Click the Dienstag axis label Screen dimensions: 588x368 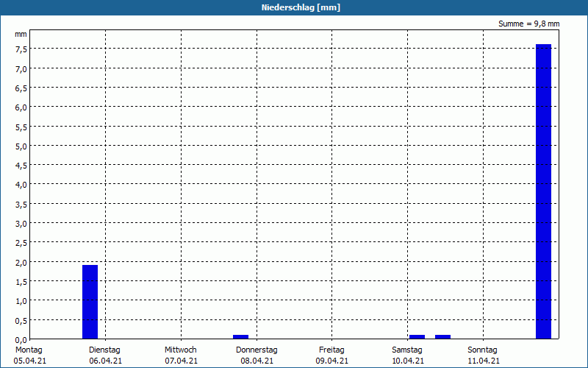pyautogui.click(x=104, y=350)
